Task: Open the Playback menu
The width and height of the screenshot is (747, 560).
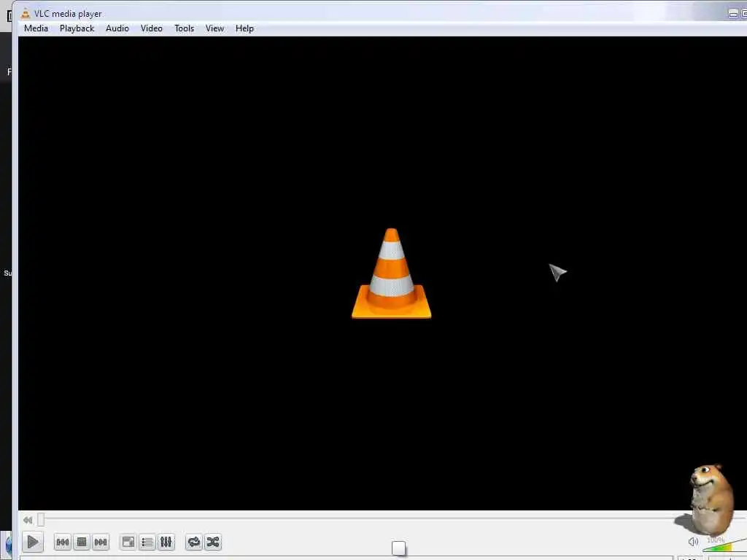Action: (77, 28)
